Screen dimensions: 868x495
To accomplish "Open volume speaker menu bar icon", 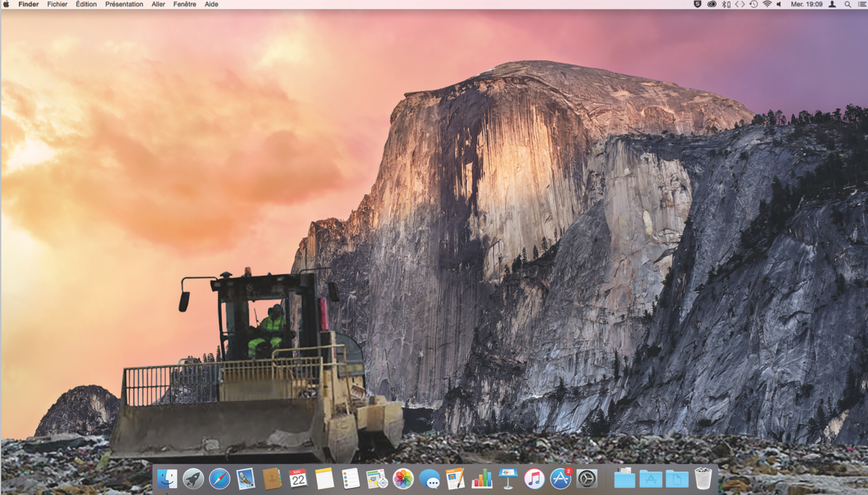I will click(779, 4).
